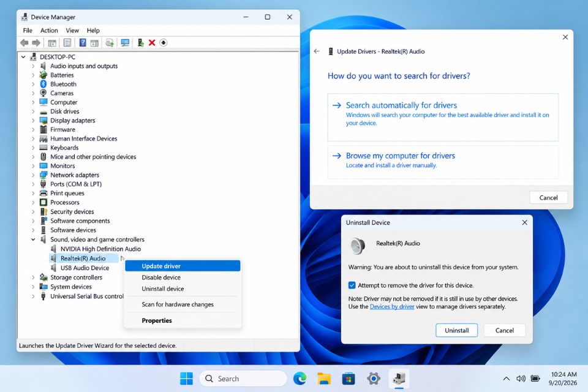Click the Update device driver toolbar icon
The height and width of the screenshot is (392, 588).
point(140,43)
